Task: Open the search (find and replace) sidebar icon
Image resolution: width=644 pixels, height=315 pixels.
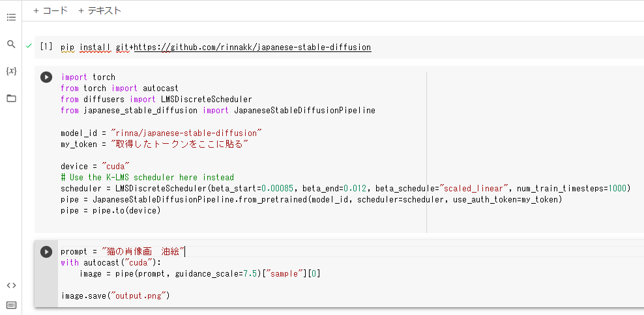Action: [x=11, y=44]
